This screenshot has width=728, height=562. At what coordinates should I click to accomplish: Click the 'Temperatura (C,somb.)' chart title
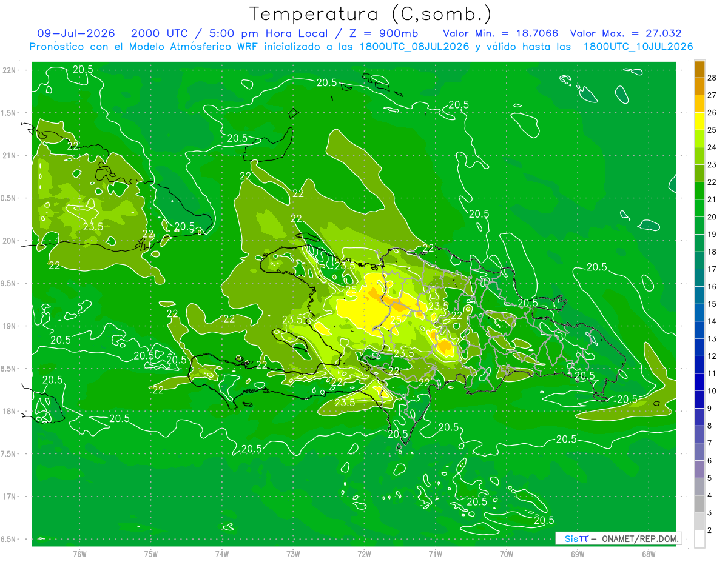tap(370, 15)
